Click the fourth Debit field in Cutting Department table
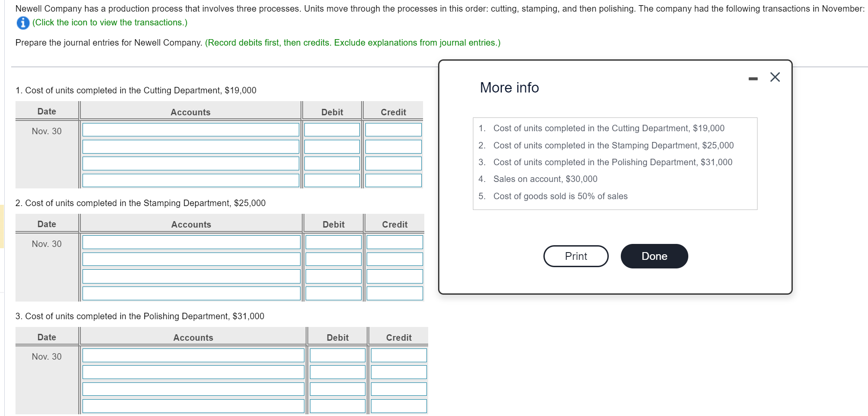Viewport: 868px width, 416px height. click(331, 180)
